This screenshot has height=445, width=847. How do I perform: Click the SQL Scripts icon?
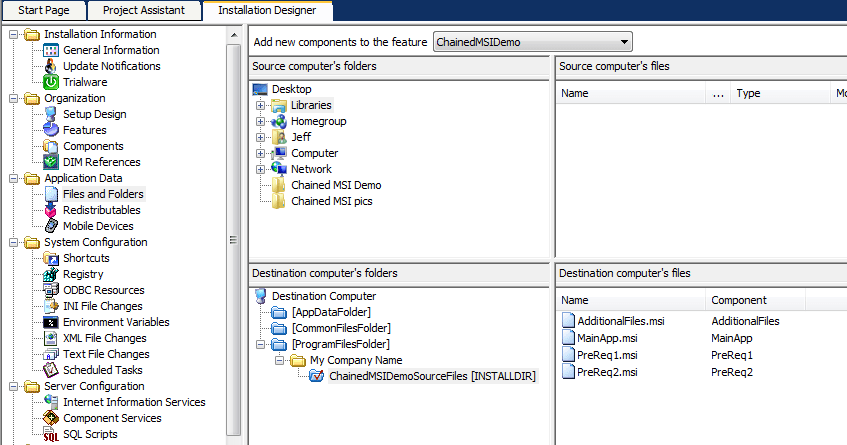(x=51, y=434)
